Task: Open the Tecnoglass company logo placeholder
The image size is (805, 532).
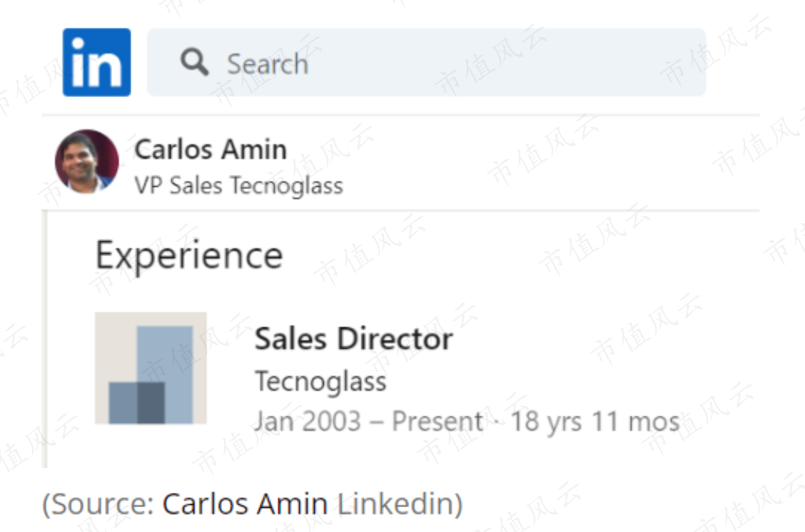Action: (151, 368)
